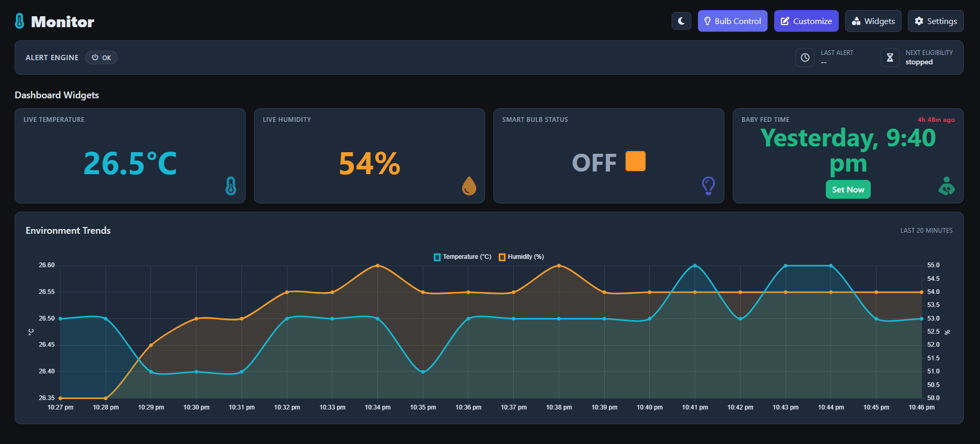Click the Alert Engine OK status pill
The height and width of the screenshot is (444, 980).
pos(101,58)
